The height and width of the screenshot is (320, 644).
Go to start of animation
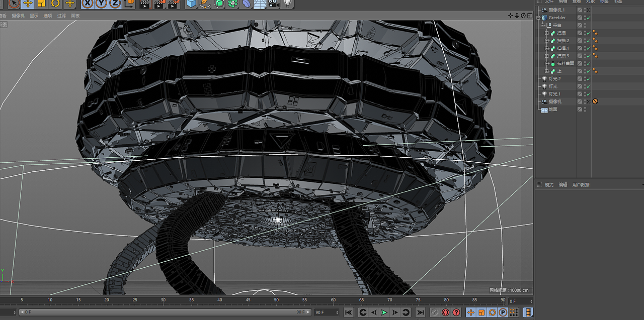pyautogui.click(x=348, y=312)
